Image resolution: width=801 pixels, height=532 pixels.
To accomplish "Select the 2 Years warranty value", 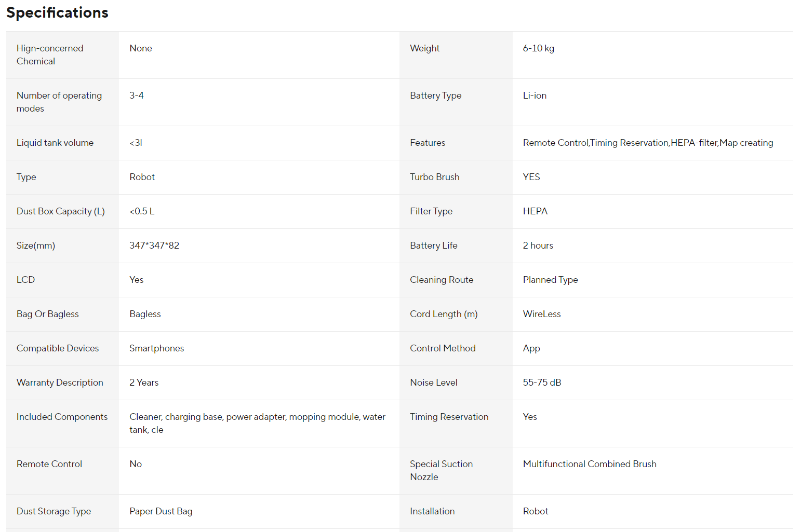I will (144, 383).
